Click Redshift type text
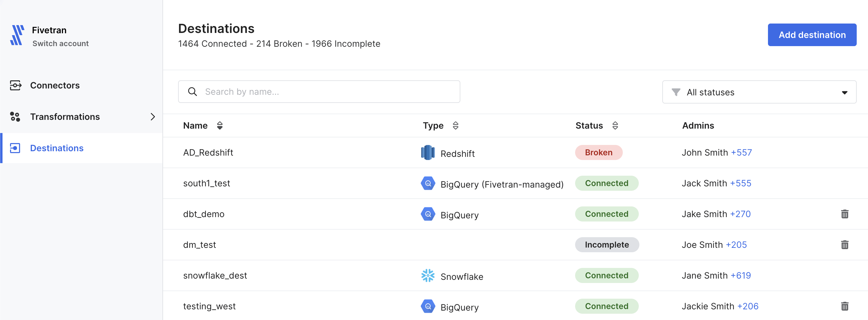The width and height of the screenshot is (868, 320). [457, 154]
